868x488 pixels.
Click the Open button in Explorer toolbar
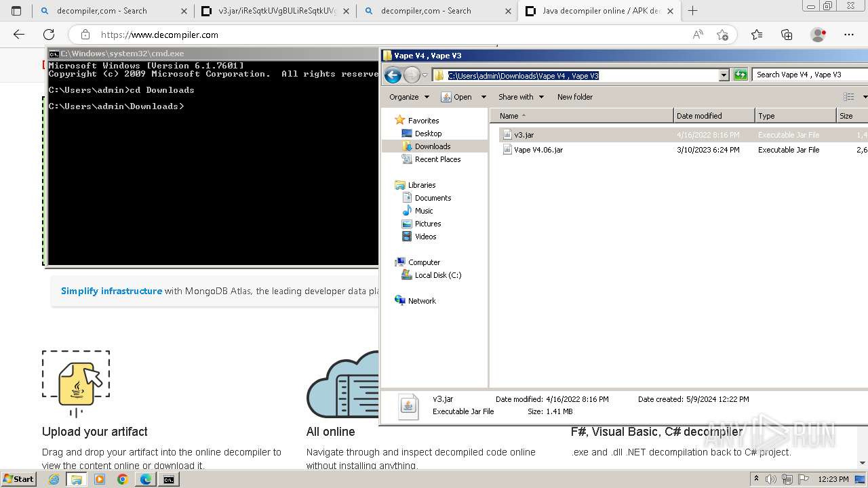(456, 97)
